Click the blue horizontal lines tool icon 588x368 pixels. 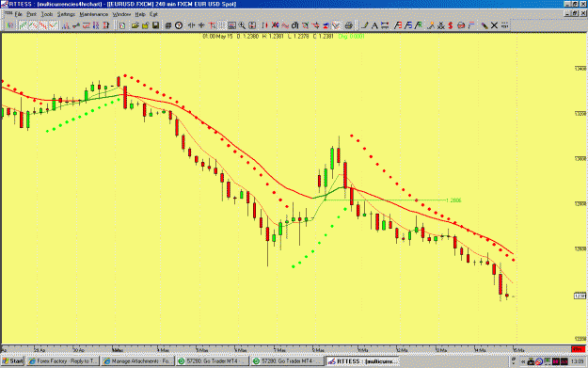[385, 25]
